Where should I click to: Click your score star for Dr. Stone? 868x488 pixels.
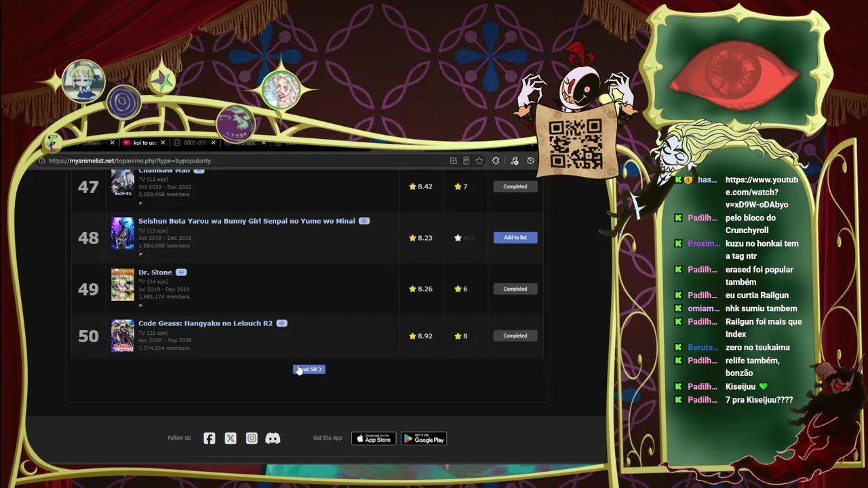[458, 289]
